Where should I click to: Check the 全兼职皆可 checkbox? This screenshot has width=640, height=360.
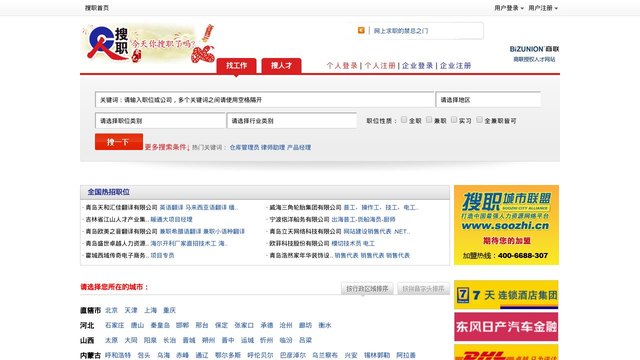[x=480, y=120]
